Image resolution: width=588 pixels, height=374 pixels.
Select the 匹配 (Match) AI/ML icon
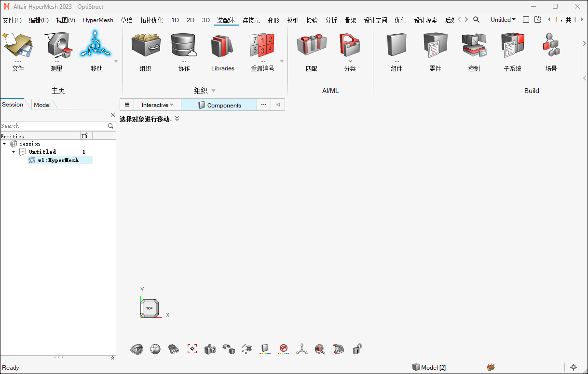click(x=312, y=45)
